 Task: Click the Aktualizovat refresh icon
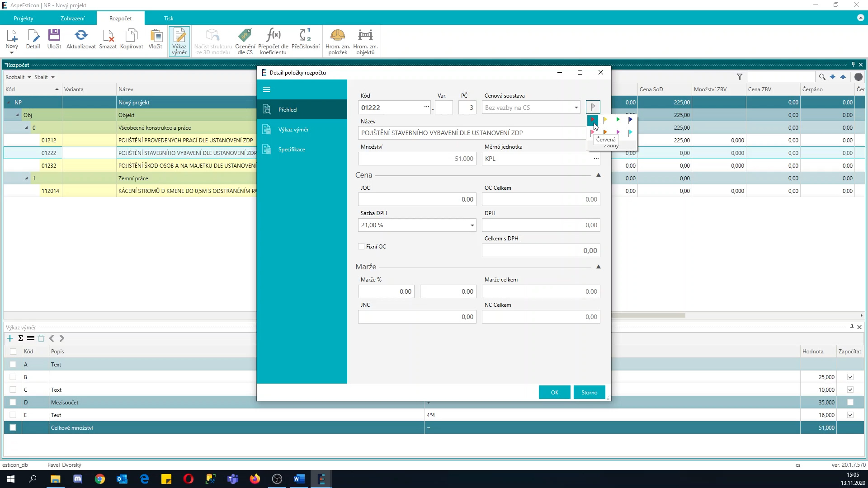pos(81,36)
